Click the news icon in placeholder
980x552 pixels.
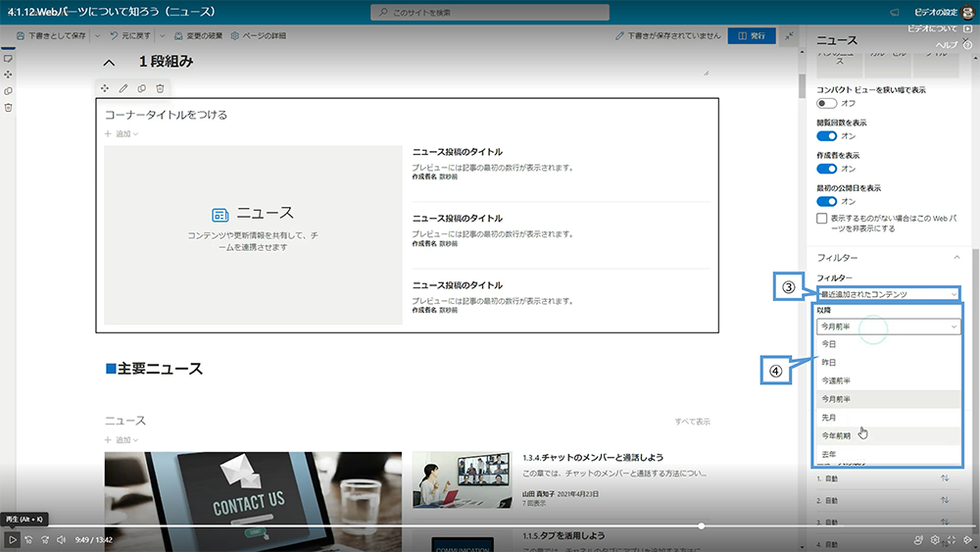[x=220, y=215]
